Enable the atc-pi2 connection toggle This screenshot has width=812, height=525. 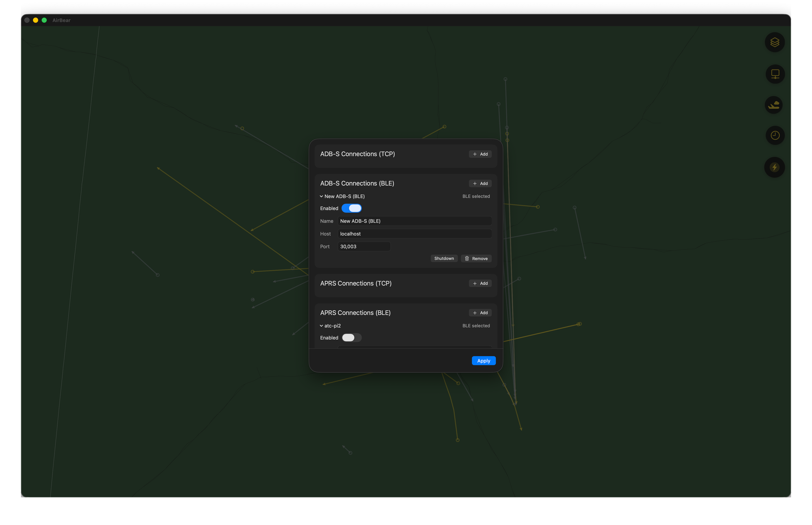coord(352,338)
